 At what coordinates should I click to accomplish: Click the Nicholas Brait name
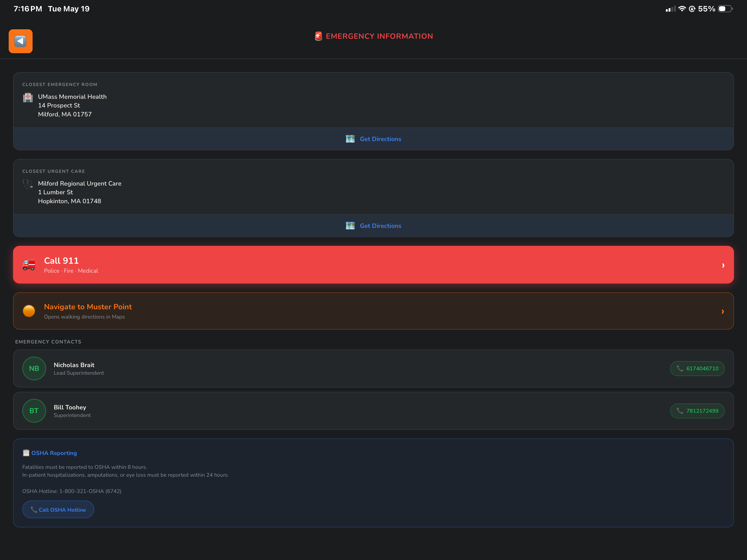74,365
